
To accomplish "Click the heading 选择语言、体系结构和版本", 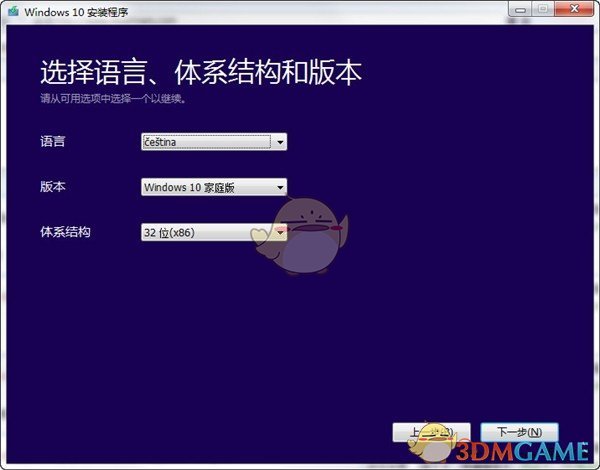I will 201,72.
